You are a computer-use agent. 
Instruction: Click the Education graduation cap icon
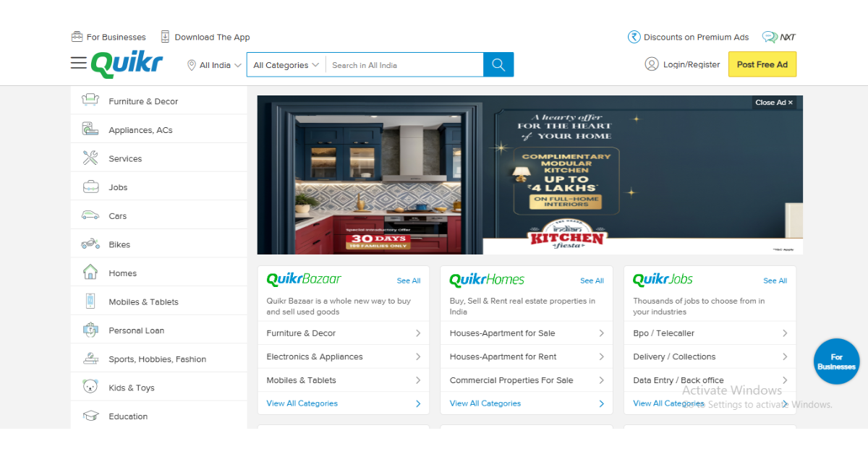[x=90, y=416]
